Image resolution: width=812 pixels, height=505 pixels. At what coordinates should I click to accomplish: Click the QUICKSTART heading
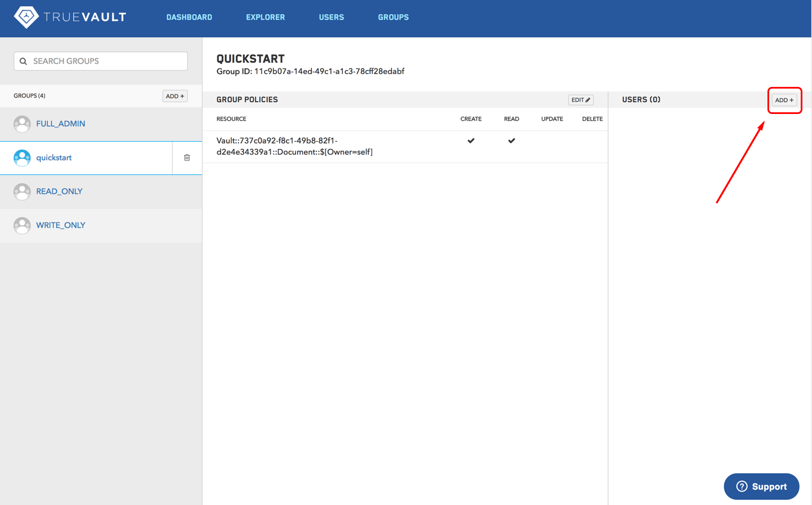pyautogui.click(x=250, y=59)
